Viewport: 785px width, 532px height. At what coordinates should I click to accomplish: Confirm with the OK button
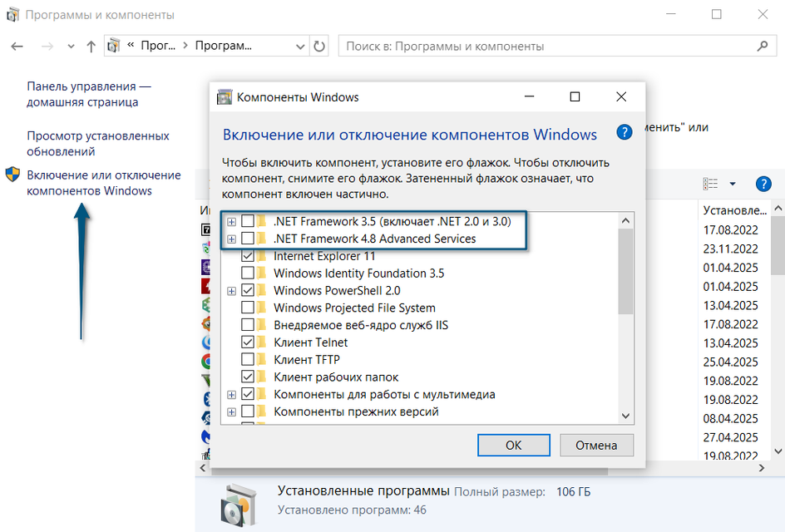514,445
